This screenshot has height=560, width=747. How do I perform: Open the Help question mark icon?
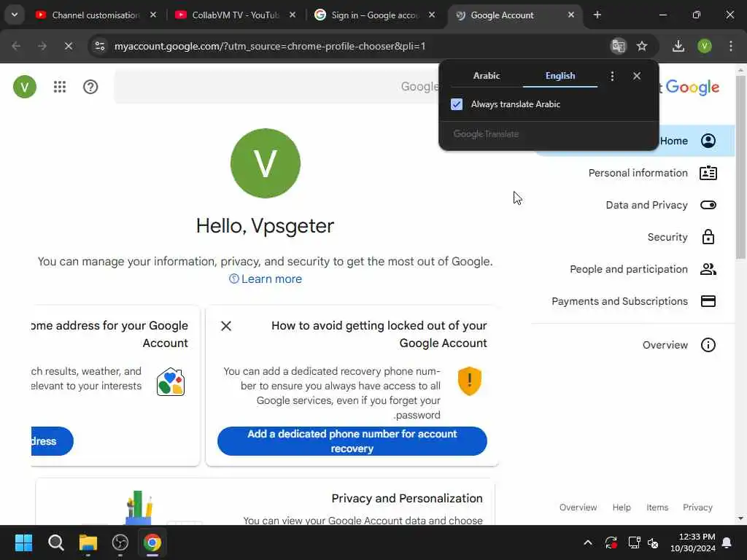pyautogui.click(x=90, y=87)
